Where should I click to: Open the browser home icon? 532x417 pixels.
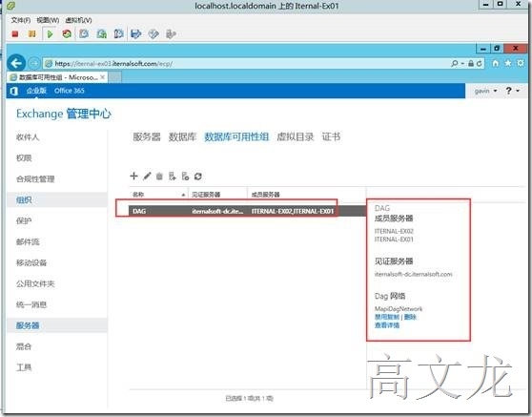point(496,63)
